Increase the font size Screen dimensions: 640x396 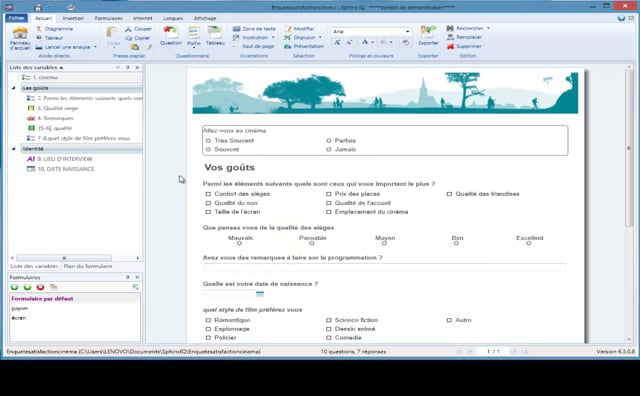(338, 42)
